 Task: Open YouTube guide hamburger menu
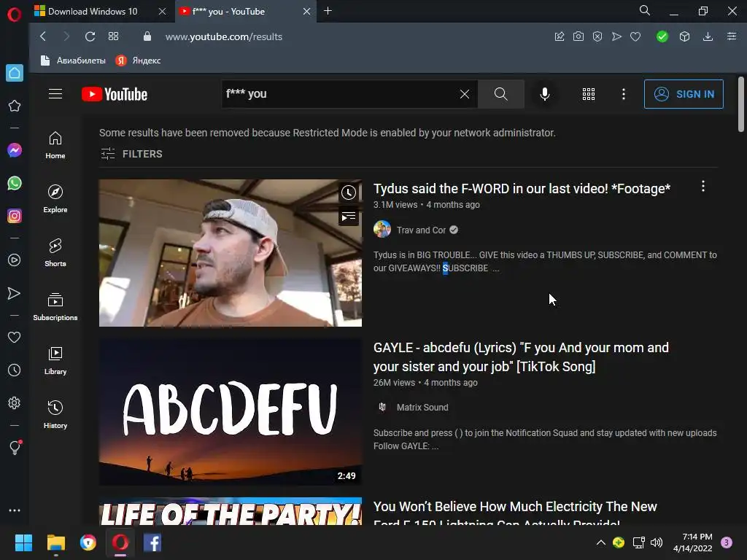[55, 94]
